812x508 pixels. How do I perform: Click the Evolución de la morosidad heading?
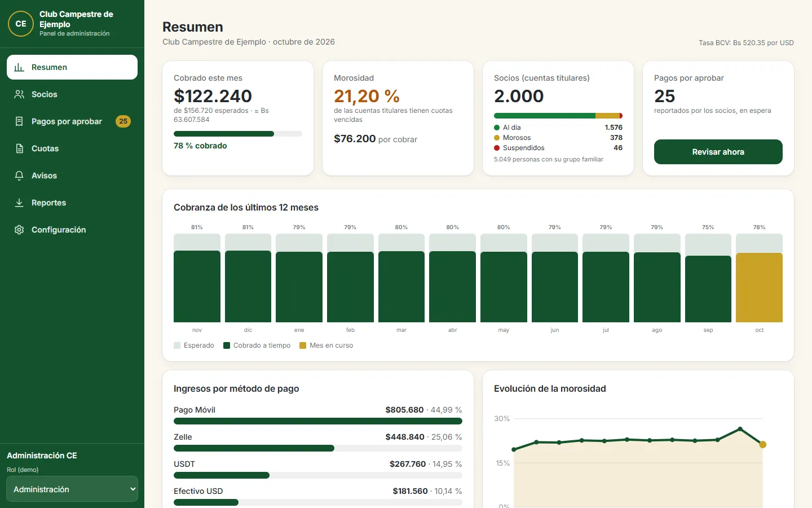(550, 388)
